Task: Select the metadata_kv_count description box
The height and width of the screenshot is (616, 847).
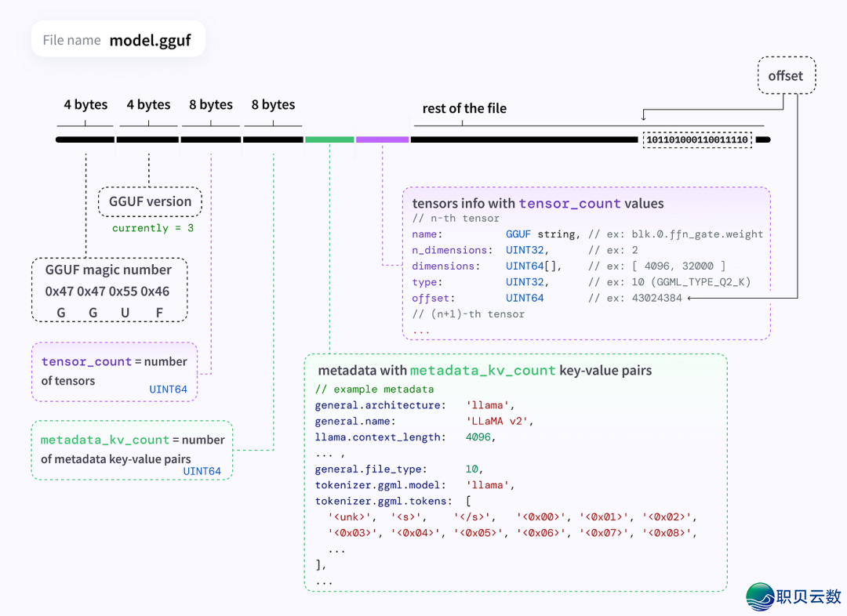Action: 132,449
